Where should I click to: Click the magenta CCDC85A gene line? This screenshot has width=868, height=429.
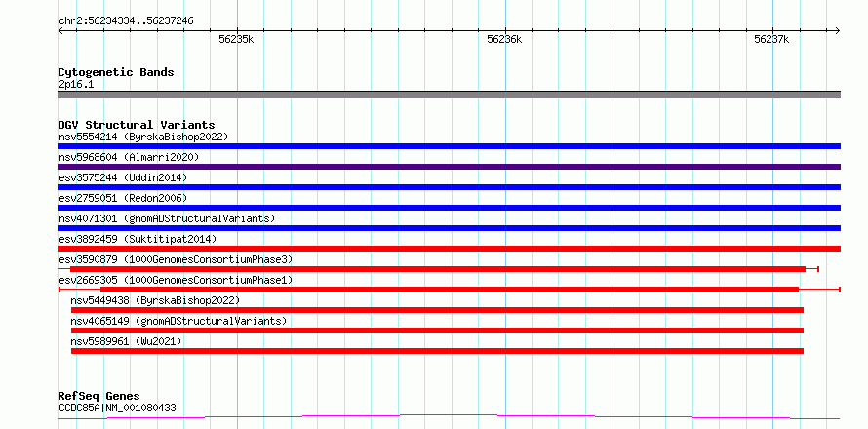[449, 417]
